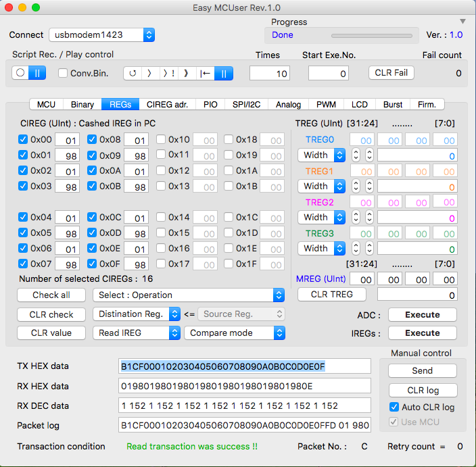
Task: Click the TREG1 second stepper arrows
Action: tap(369, 186)
